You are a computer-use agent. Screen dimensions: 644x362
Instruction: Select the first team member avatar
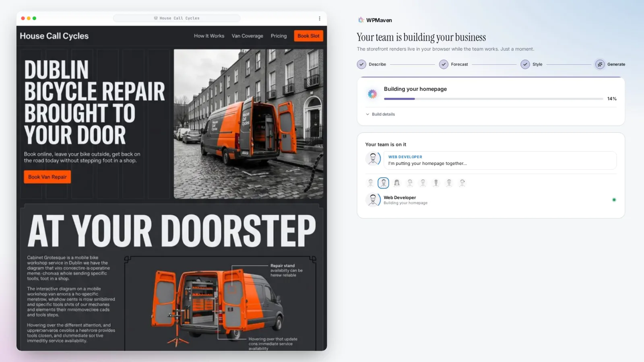(371, 183)
